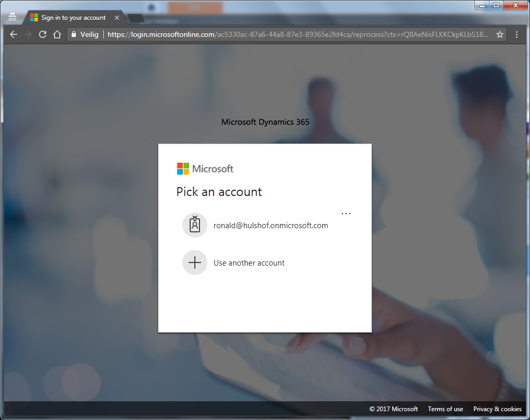Open the Chrome three-dot menu
This screenshot has width=530, height=420.
[x=516, y=34]
